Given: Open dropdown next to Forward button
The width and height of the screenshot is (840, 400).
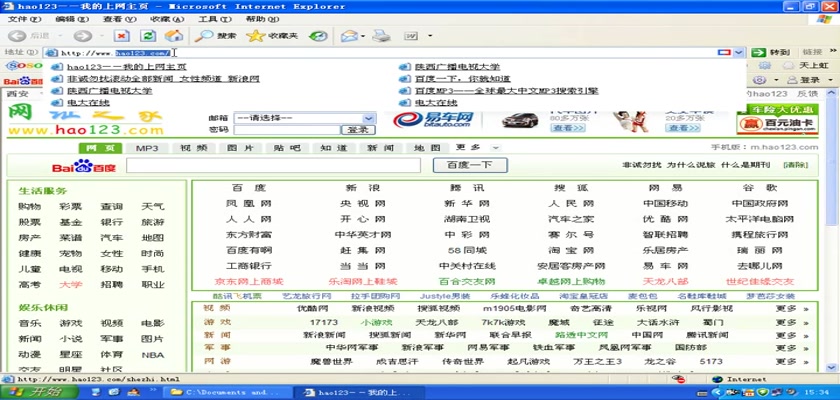Looking at the screenshot, I should (102, 36).
